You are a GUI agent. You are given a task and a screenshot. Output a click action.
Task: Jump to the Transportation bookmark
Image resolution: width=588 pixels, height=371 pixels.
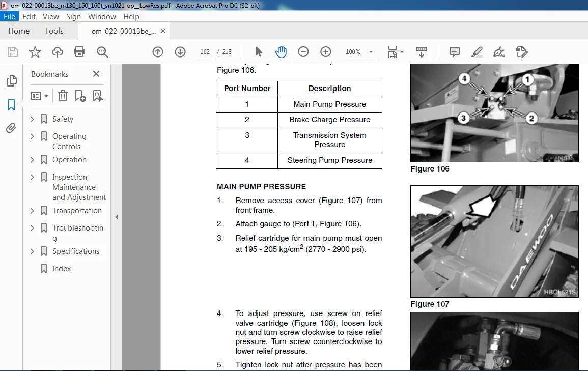[77, 211]
